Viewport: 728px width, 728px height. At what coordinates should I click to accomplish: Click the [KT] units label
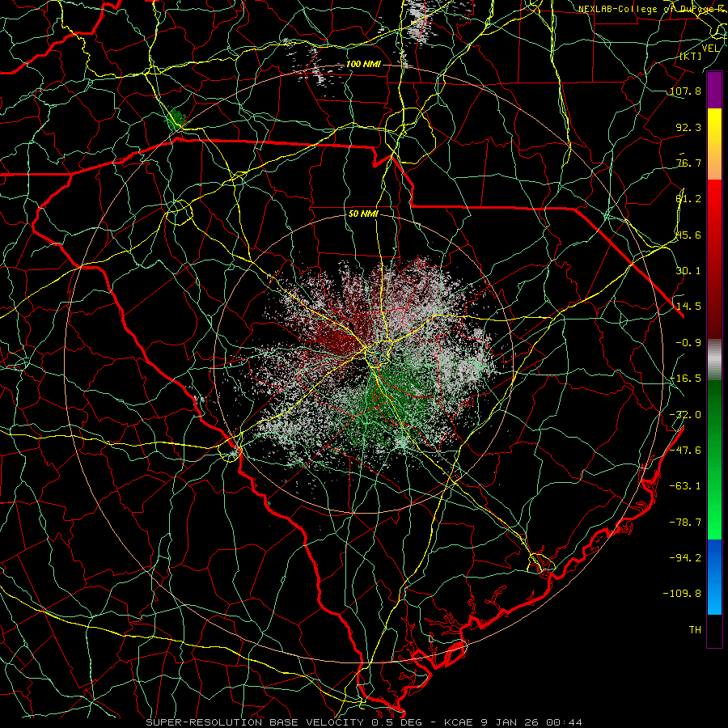point(691,56)
